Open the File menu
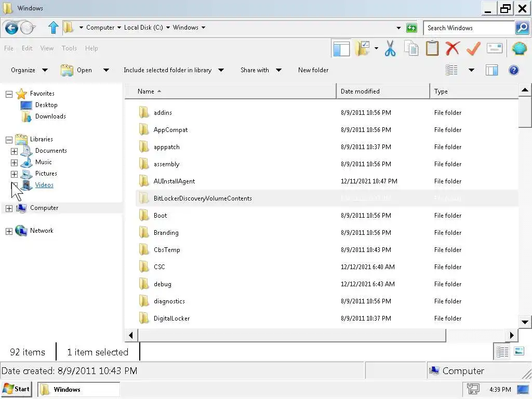Image resolution: width=532 pixels, height=399 pixels. [x=9, y=48]
